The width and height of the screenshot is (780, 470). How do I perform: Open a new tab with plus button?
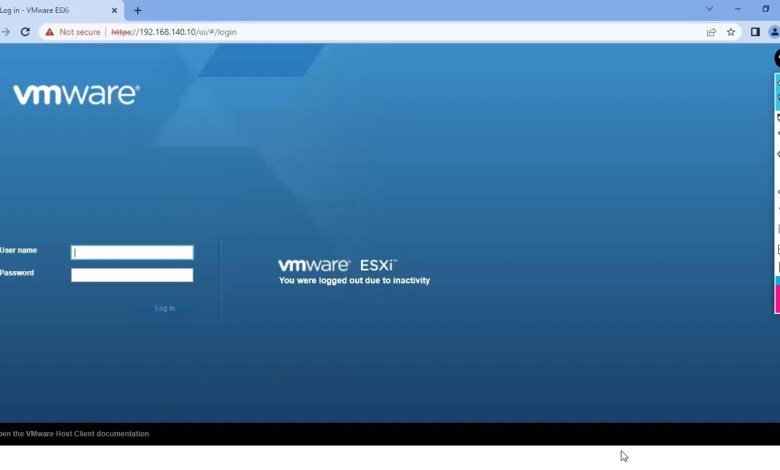tap(137, 10)
